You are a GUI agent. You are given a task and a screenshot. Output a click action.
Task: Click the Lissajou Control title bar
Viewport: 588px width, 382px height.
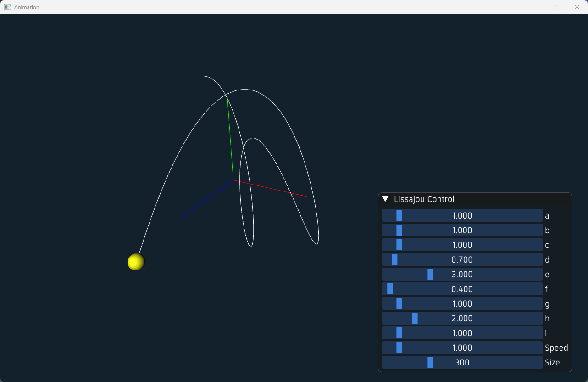click(475, 199)
